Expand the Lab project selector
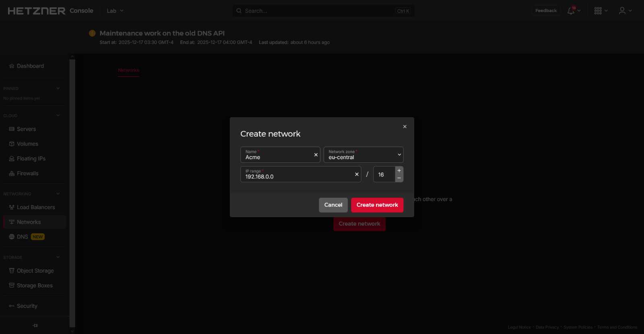The width and height of the screenshot is (644, 334). point(115,11)
